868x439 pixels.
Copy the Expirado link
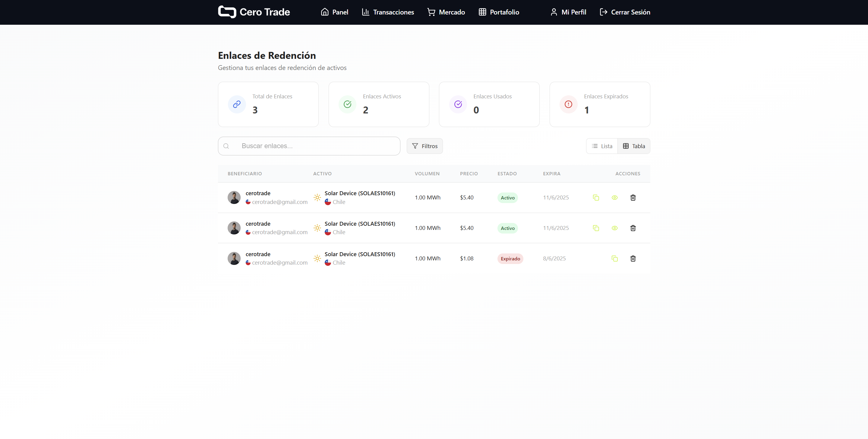coord(614,259)
